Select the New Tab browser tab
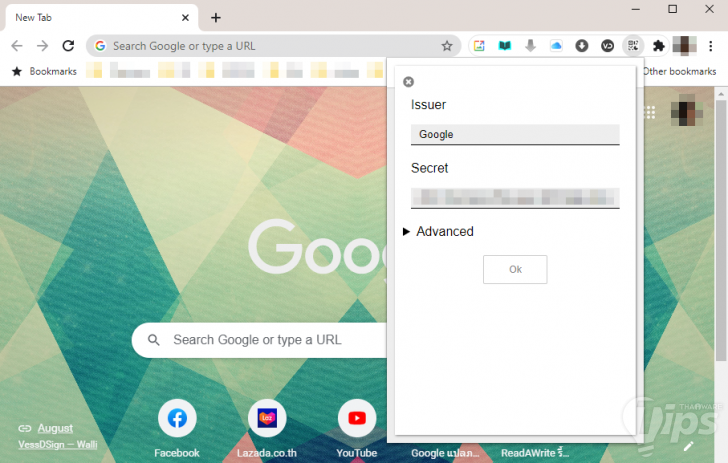This screenshot has width=728, height=463. click(x=102, y=18)
